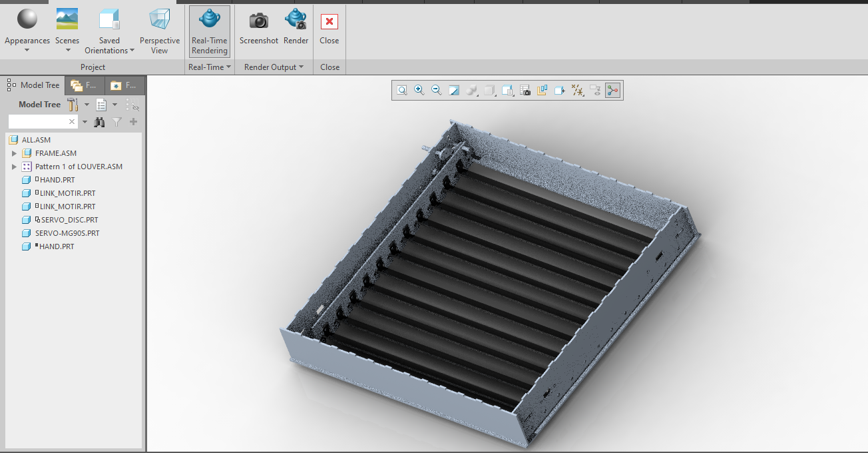Screen dimensions: 868x453
Task: Toggle the tree columns visibility icon
Action: pyautogui.click(x=133, y=105)
